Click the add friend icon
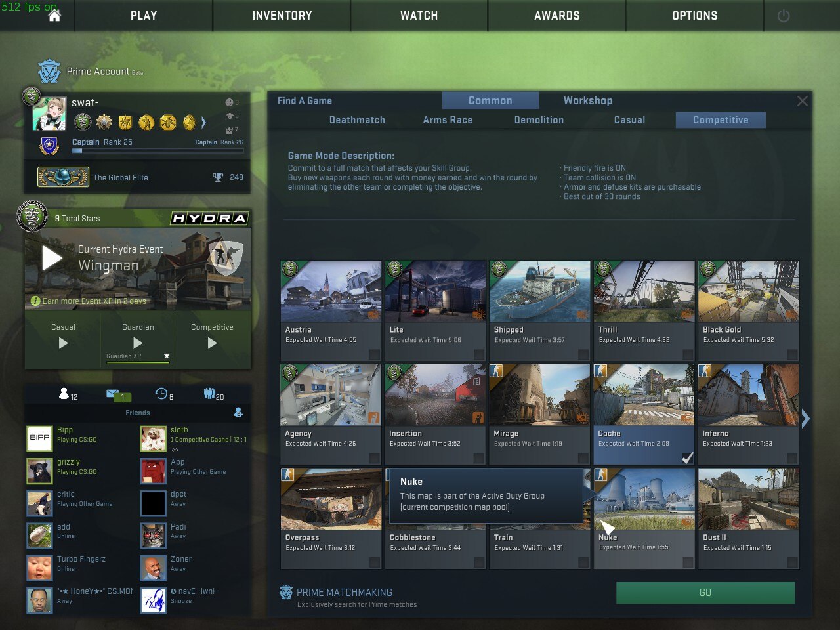The image size is (840, 630). click(x=238, y=412)
